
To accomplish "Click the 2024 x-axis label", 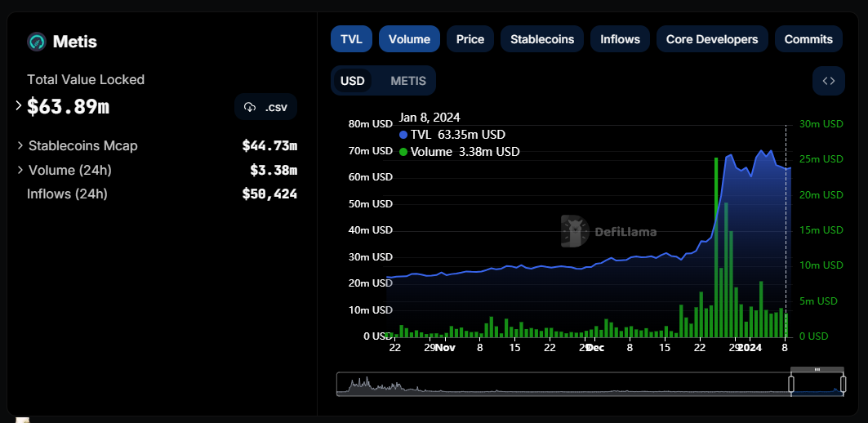I will point(750,348).
